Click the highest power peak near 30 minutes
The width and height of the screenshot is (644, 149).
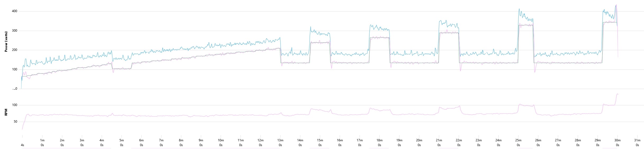616,5
